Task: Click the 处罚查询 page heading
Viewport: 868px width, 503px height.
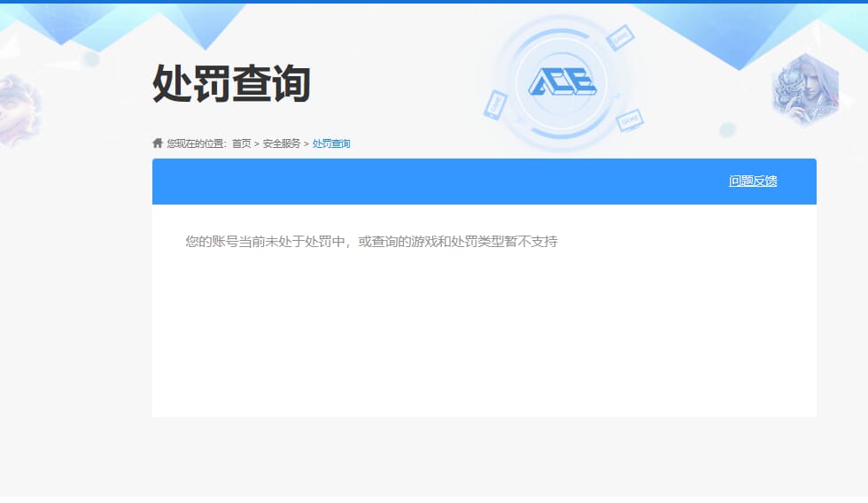Action: tap(231, 83)
